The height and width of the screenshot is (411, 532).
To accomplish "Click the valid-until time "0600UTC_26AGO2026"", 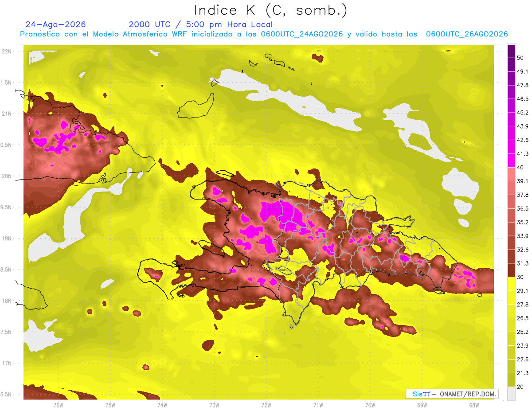I will click(467, 34).
